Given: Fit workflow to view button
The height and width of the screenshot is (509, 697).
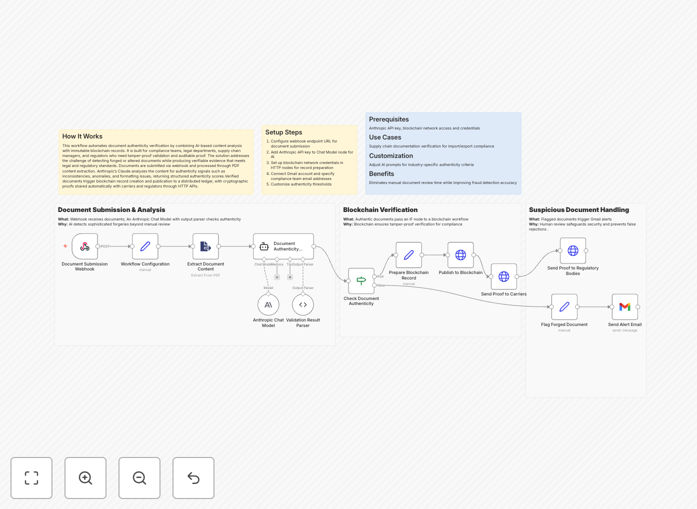Looking at the screenshot, I should [32, 478].
